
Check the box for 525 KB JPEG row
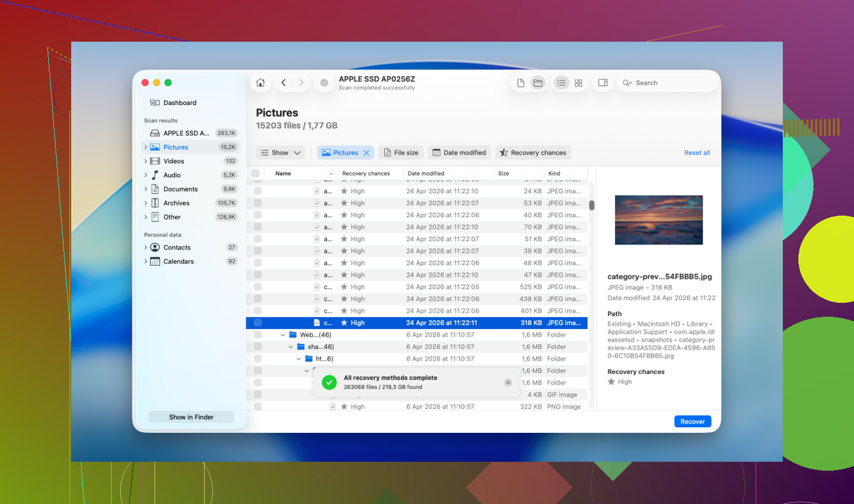pyautogui.click(x=258, y=287)
